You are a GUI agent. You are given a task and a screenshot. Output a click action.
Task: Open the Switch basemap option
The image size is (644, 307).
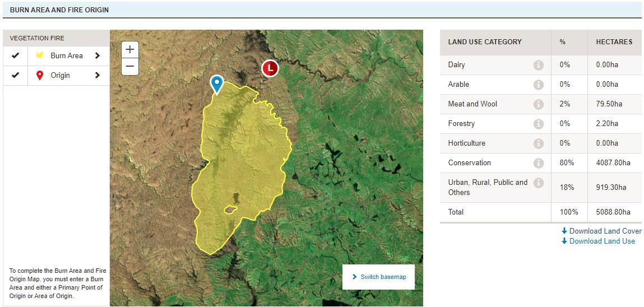[378, 277]
